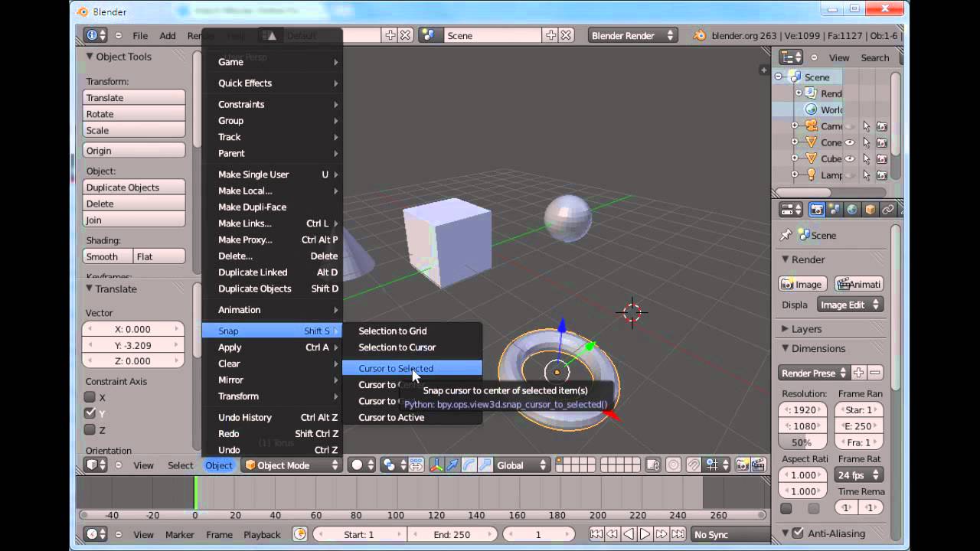Click the Translate button in Object Tools
This screenshot has width=980, height=551.
click(134, 97)
